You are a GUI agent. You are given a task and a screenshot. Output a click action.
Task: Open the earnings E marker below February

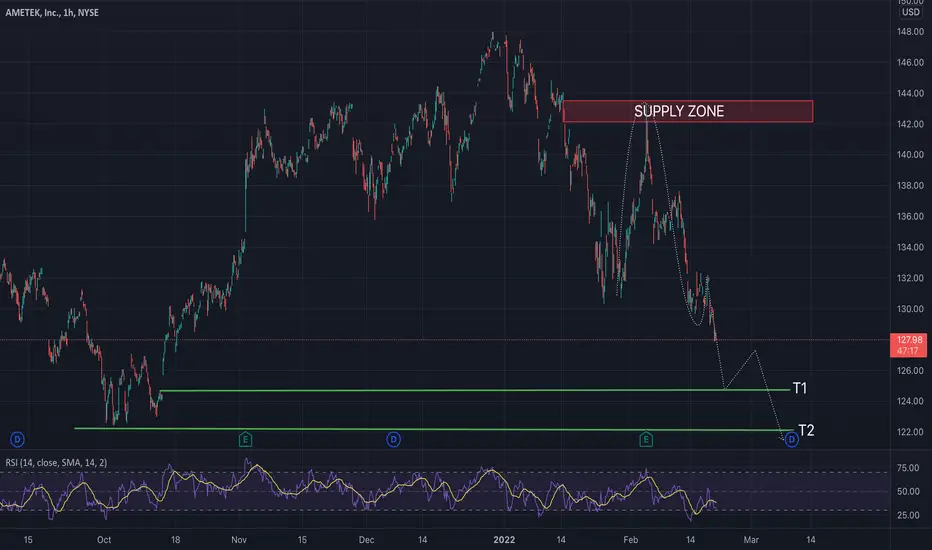pos(646,439)
